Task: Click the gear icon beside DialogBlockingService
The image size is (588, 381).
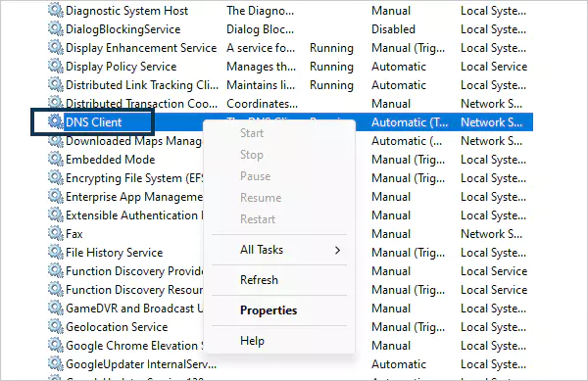Action: [x=56, y=28]
